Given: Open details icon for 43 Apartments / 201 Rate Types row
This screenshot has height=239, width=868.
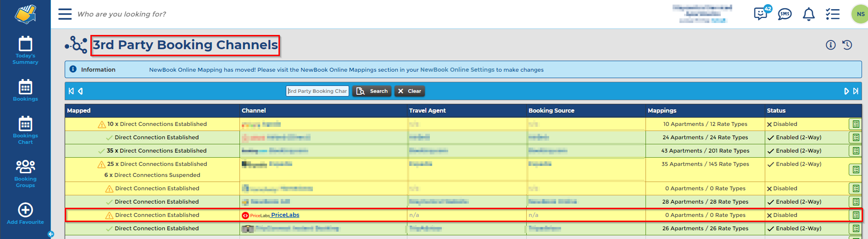Looking at the screenshot, I should (856, 151).
